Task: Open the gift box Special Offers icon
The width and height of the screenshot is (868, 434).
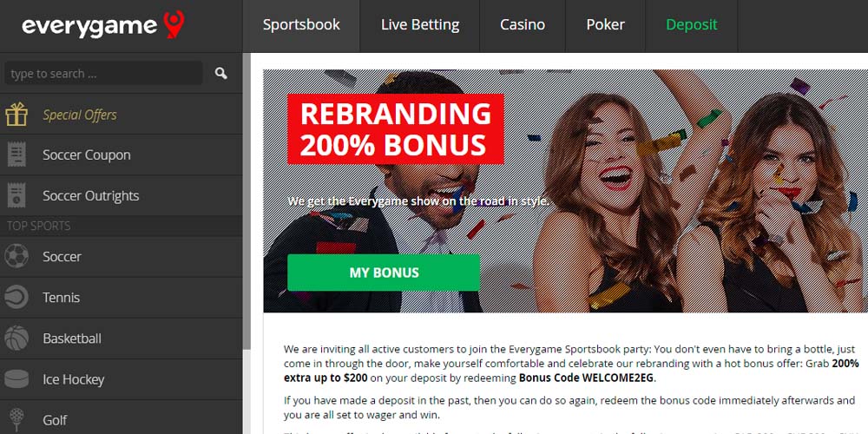Action: 16,115
